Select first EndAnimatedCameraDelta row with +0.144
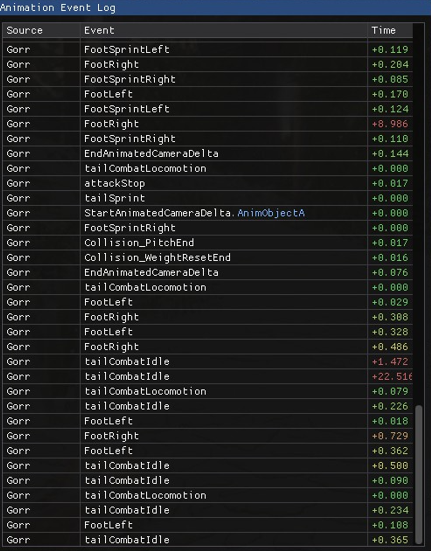Image resolution: width=431 pixels, height=551 pixels. pos(208,154)
